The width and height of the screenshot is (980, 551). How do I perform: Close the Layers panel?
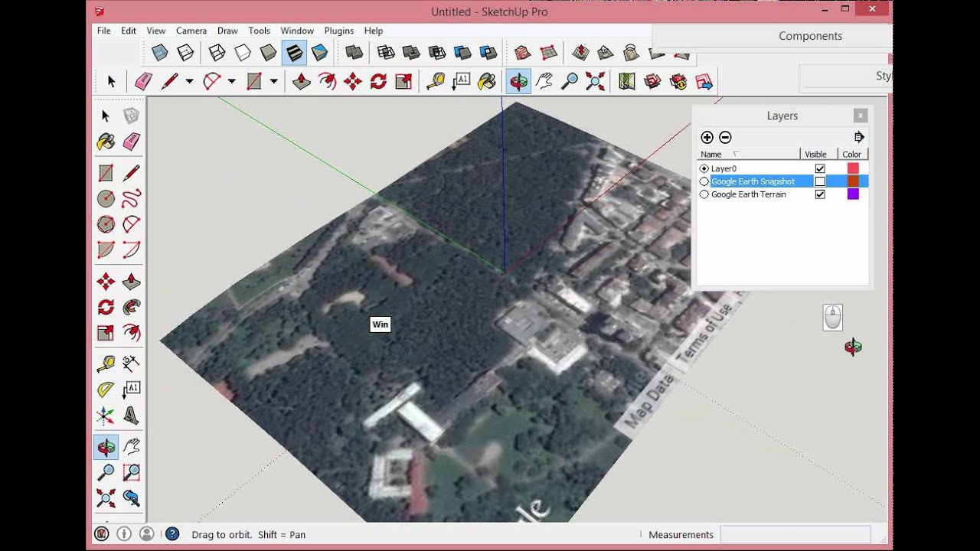tap(861, 116)
